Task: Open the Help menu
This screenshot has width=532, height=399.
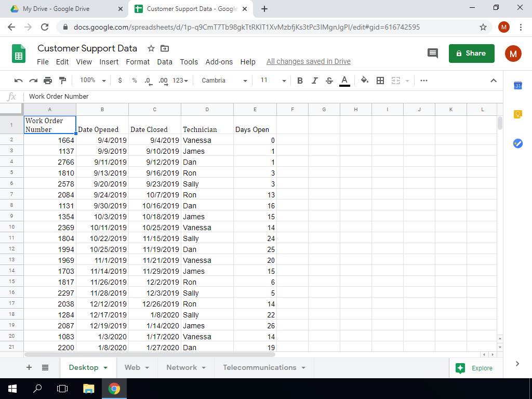Action: tap(248, 62)
